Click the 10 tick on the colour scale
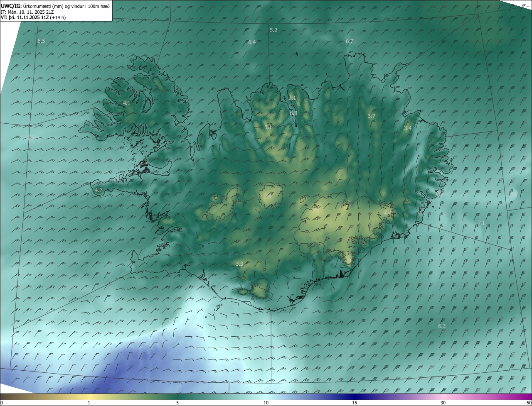Viewport: 532px width, 406px height. 266,403
